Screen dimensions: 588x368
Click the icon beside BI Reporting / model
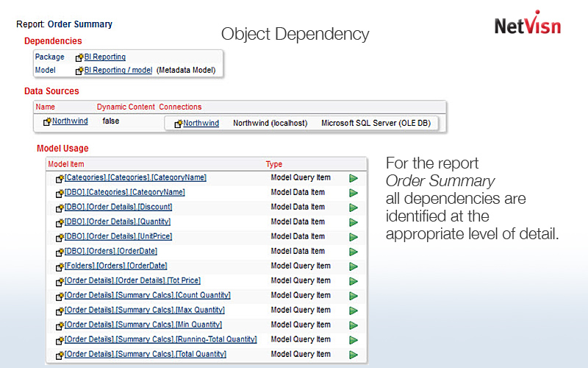point(79,71)
